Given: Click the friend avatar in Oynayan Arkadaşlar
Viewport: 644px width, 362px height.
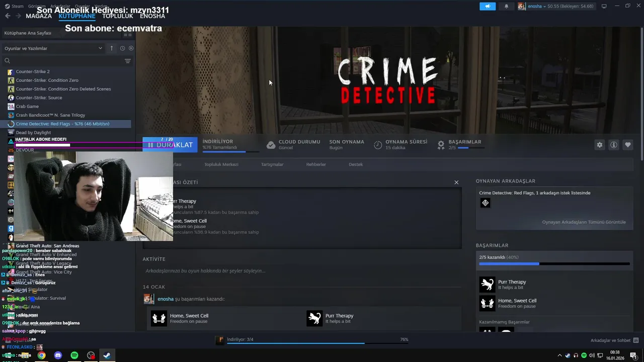Looking at the screenshot, I should 485,203.
